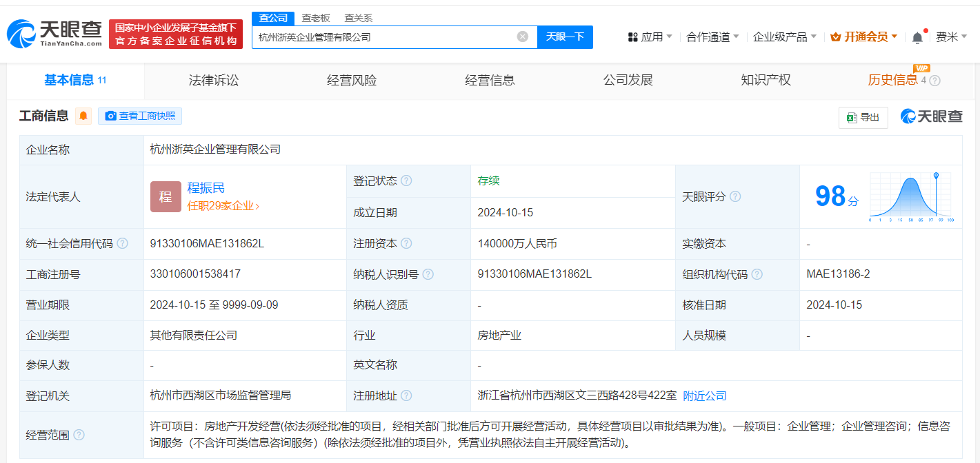Switch to the 查老板 search tab
The height and width of the screenshot is (463, 980).
(315, 18)
